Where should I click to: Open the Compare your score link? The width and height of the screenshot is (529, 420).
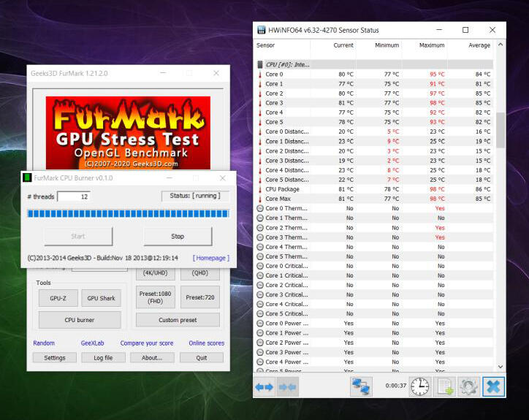point(147,343)
